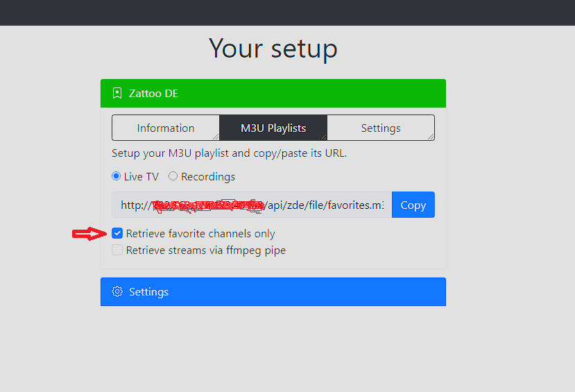Viewport: 575px width, 392px height.
Task: Switch to the M3U Playlists tab
Action: point(273,128)
